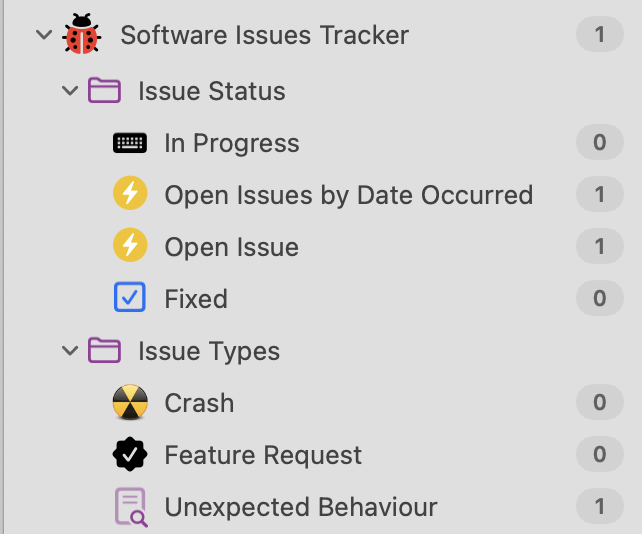Click the Software Issues Tracker count badge

600,35
